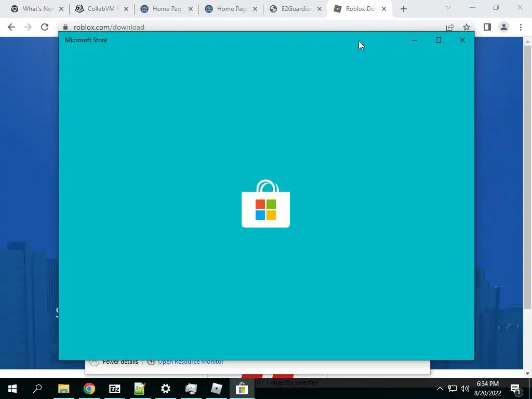Open Chrome from the taskbar
Image resolution: width=532 pixels, height=399 pixels.
[89, 389]
